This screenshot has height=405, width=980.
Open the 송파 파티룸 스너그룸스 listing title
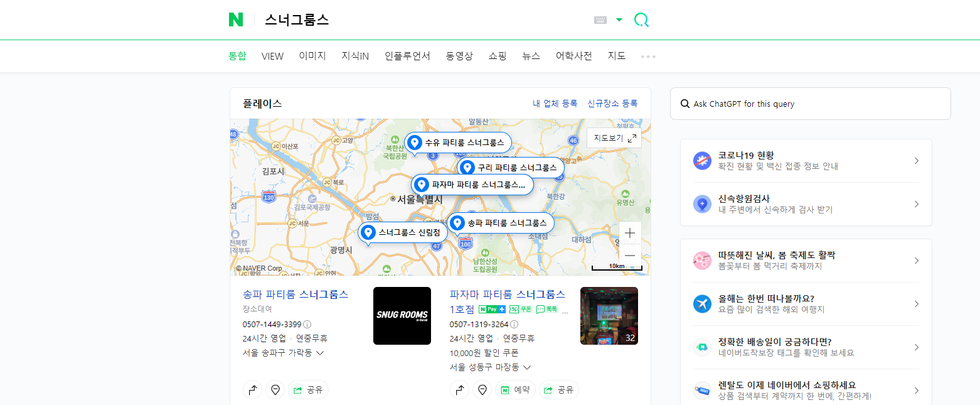[296, 294]
